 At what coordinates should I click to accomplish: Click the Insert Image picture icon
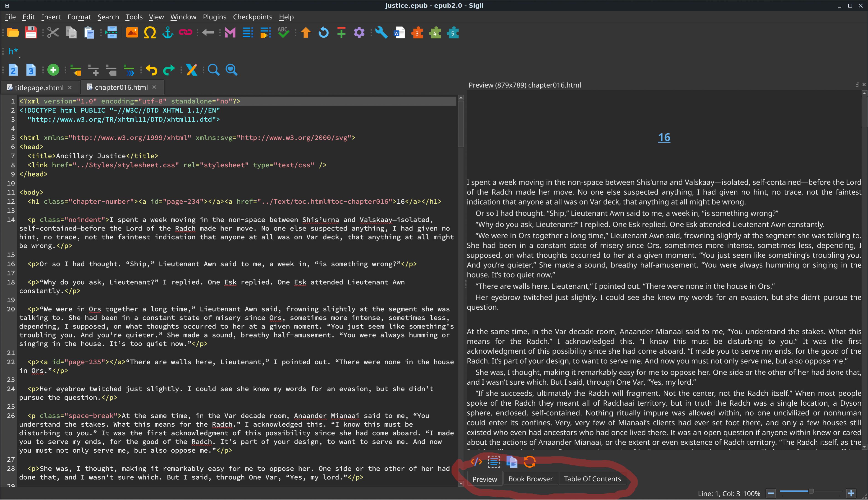point(132,33)
